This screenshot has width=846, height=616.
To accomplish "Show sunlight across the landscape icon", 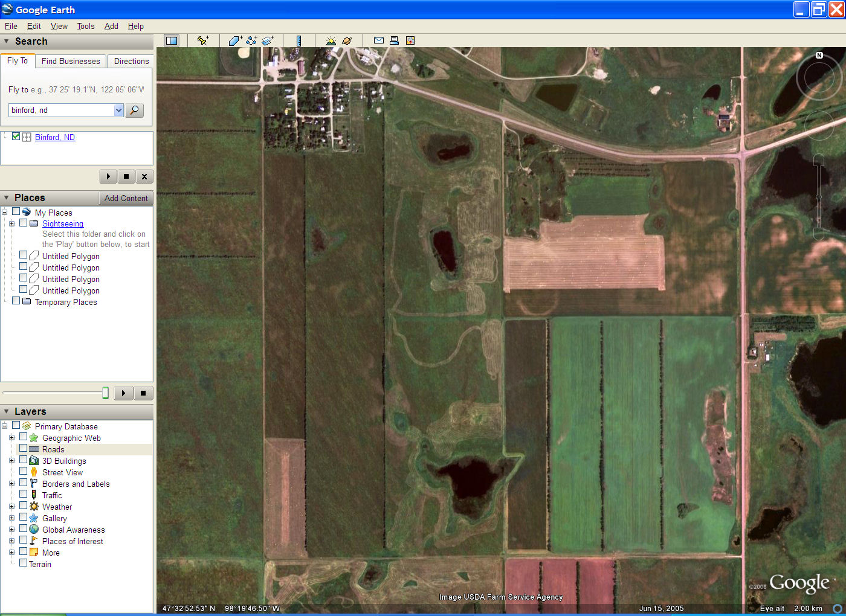I will [x=331, y=40].
